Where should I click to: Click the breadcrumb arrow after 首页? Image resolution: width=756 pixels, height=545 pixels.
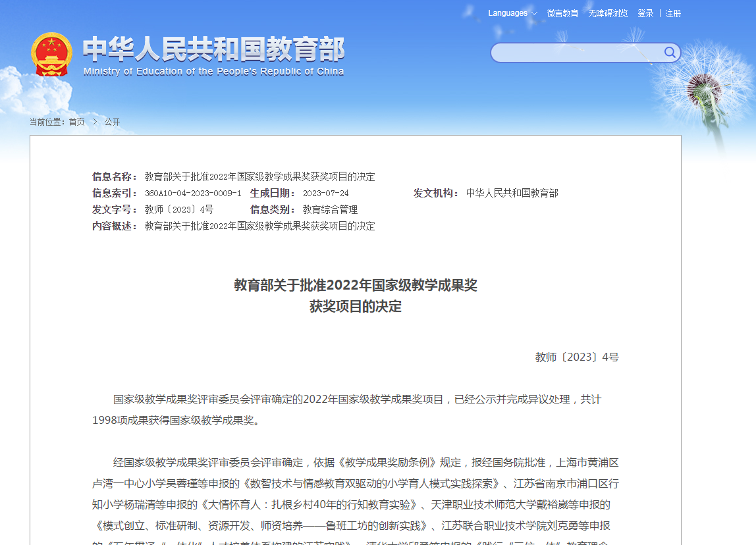[x=95, y=122]
